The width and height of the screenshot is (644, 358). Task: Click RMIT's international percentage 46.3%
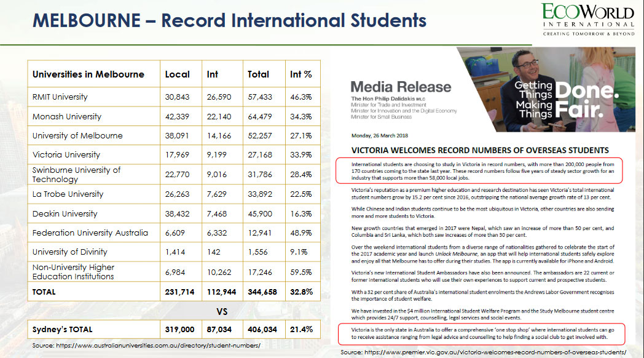(301, 97)
